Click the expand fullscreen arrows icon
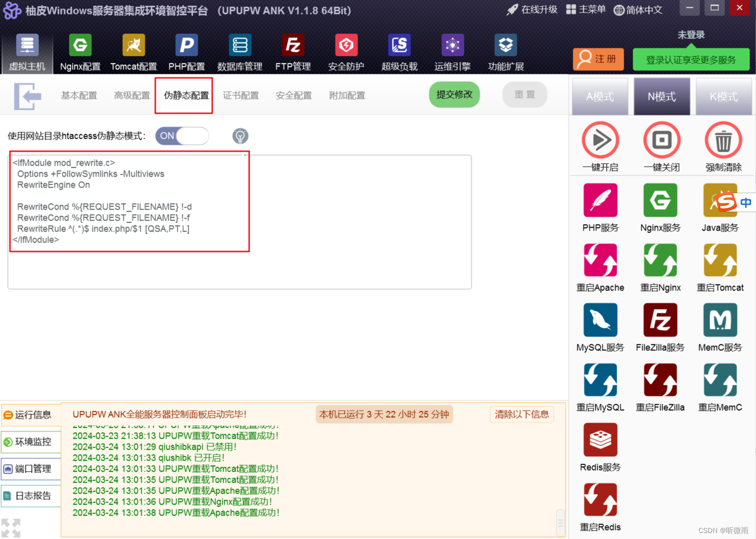756x539 pixels. click(11, 528)
